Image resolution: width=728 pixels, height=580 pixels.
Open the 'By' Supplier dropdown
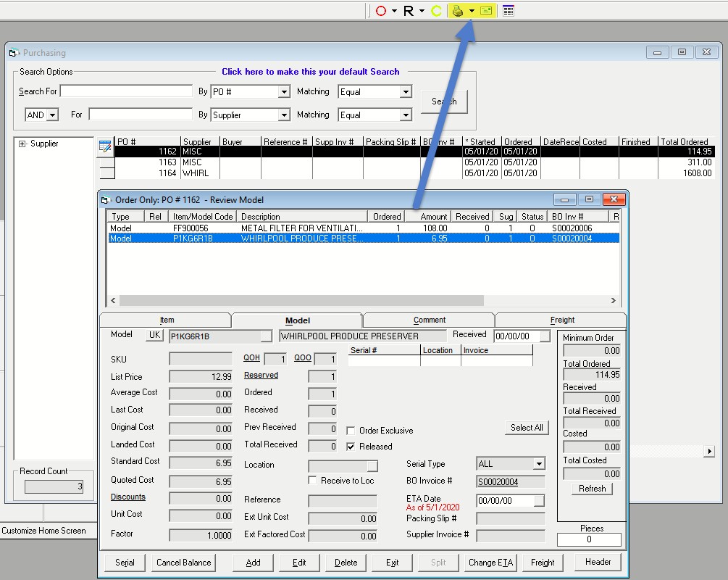(284, 115)
